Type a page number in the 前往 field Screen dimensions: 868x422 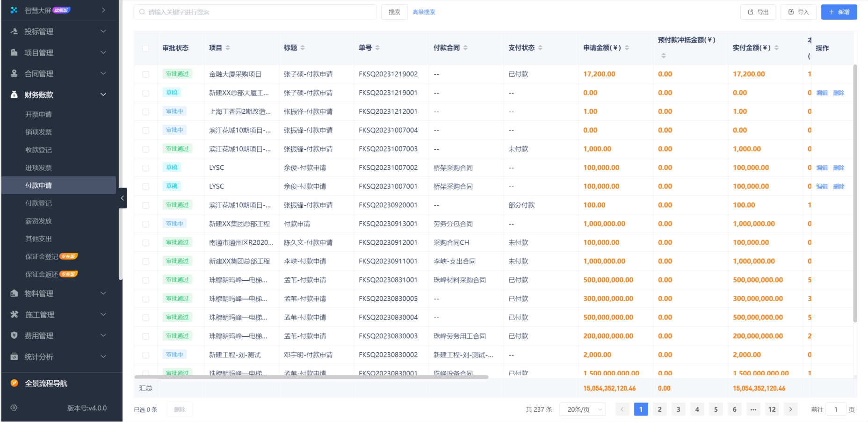[835, 409]
